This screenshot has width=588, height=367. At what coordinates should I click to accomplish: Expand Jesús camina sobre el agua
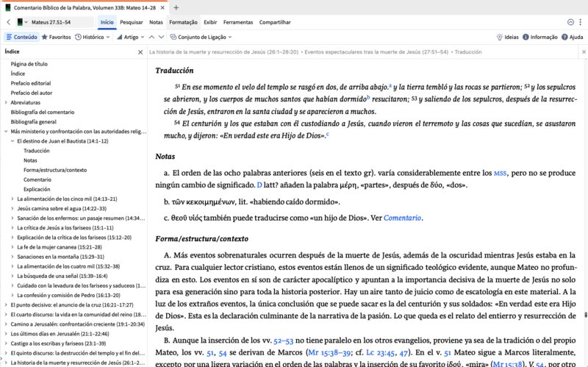click(12, 208)
